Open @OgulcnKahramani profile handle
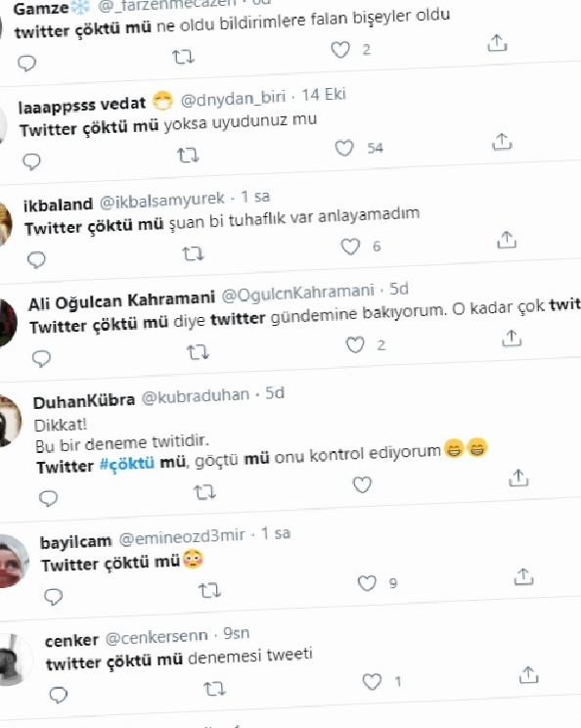Image resolution: width=581 pixels, height=728 pixels. (x=298, y=294)
